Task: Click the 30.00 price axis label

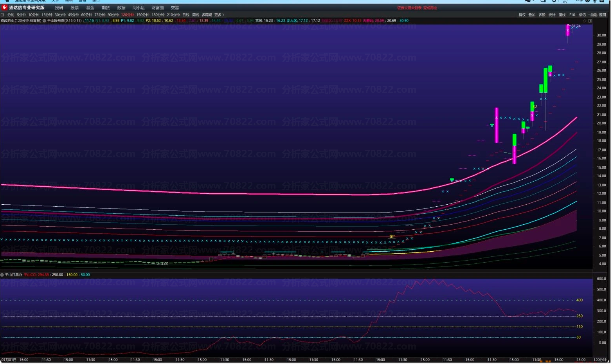Action: tap(601, 35)
